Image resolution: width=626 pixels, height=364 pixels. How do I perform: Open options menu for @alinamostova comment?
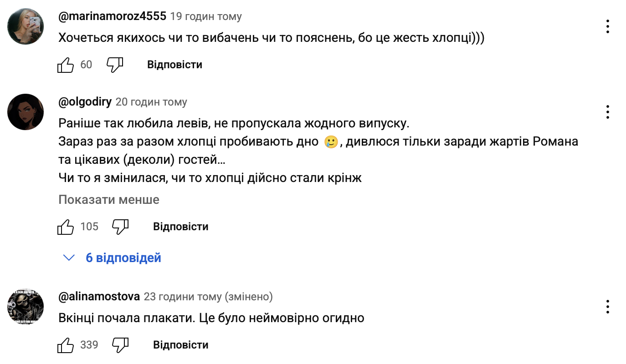coord(608,307)
